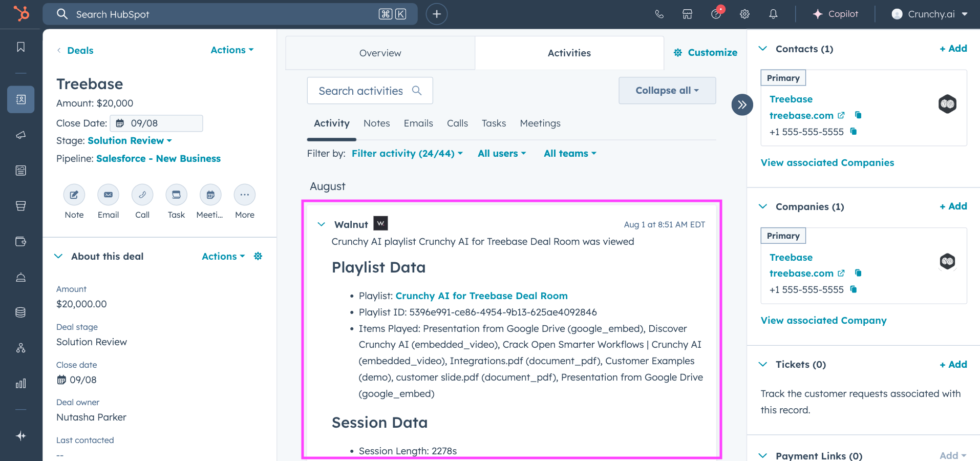Open the notifications bell in top navigation

tap(773, 14)
